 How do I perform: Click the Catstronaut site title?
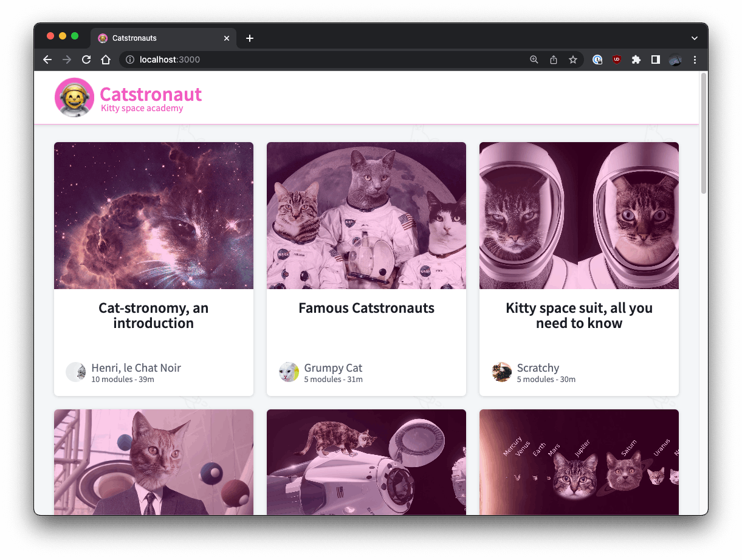(x=151, y=94)
